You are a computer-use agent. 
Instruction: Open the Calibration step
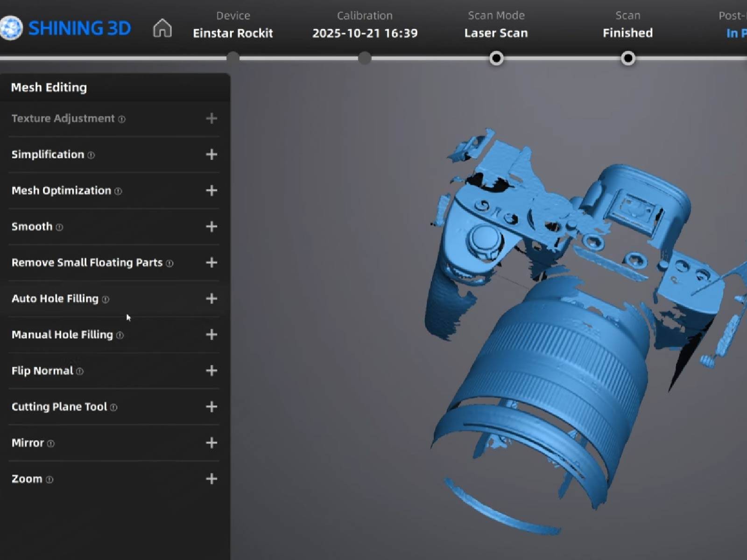(x=365, y=25)
